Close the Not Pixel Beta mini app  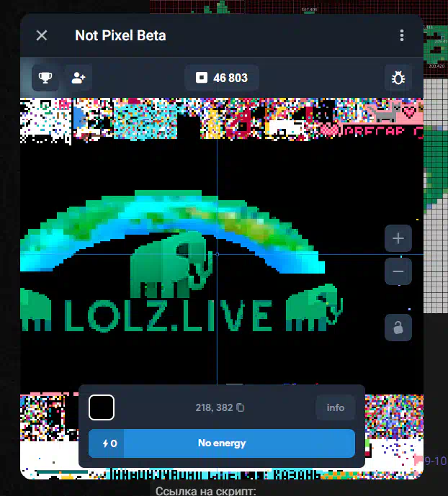(42, 35)
